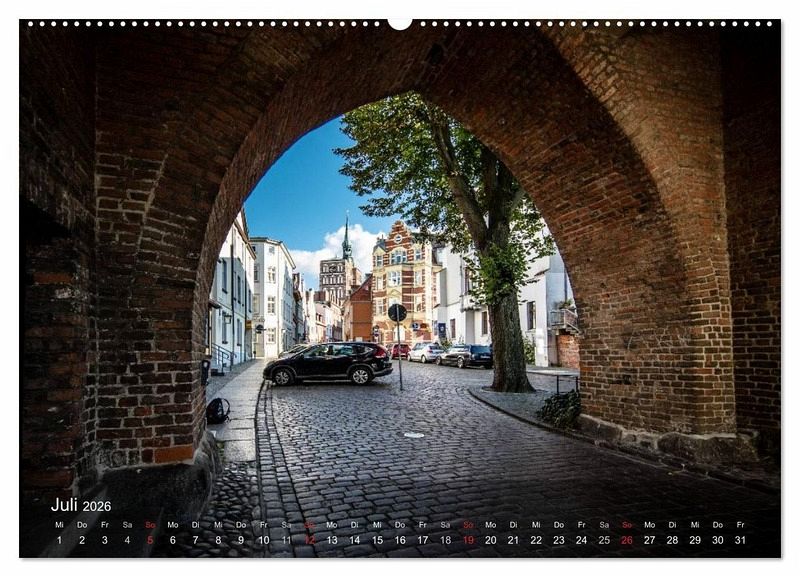
Task: Select date 22 in the calendar
Action: pyautogui.click(x=536, y=540)
